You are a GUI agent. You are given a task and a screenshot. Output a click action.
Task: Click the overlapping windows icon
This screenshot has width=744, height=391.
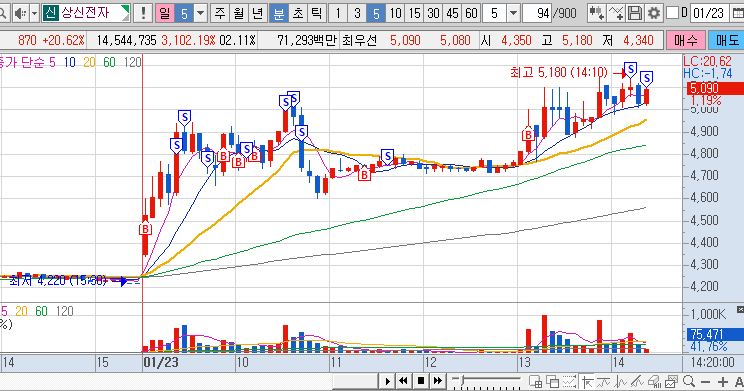click(x=552, y=381)
